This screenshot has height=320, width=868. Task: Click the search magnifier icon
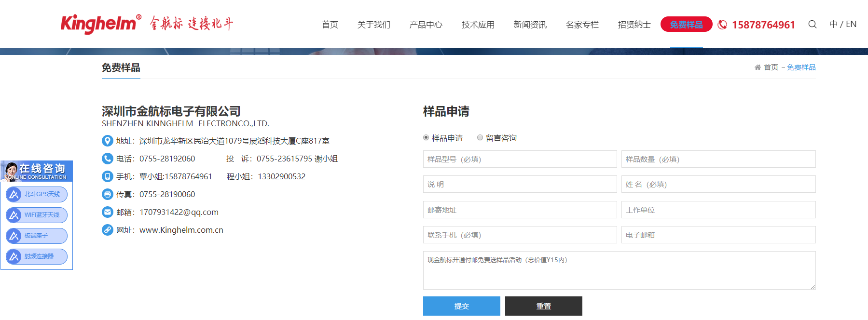coord(813,25)
